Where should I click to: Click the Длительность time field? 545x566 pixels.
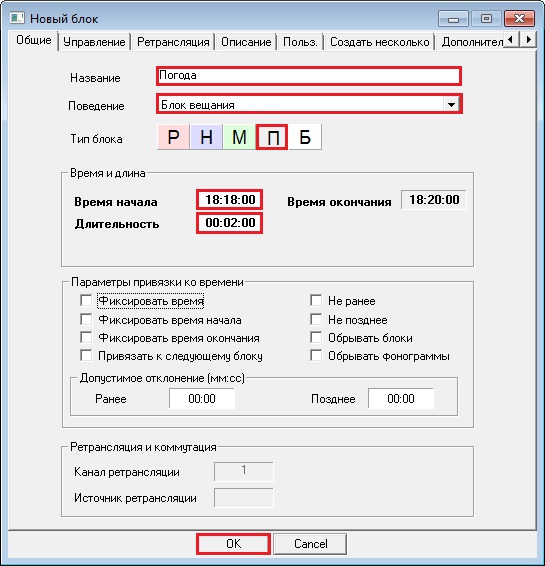(x=230, y=223)
